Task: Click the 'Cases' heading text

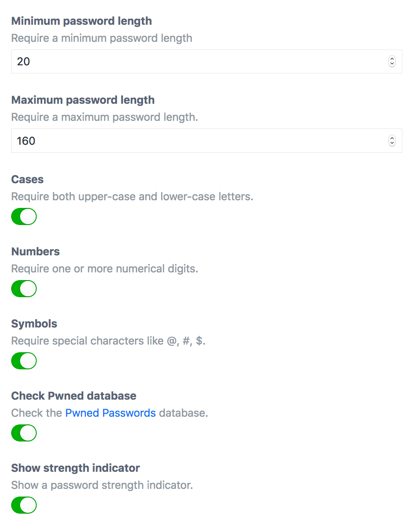Action: click(x=27, y=179)
